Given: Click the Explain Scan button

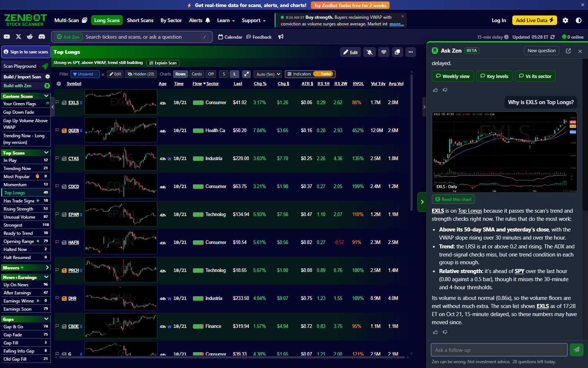Looking at the screenshot, I should click(163, 63).
